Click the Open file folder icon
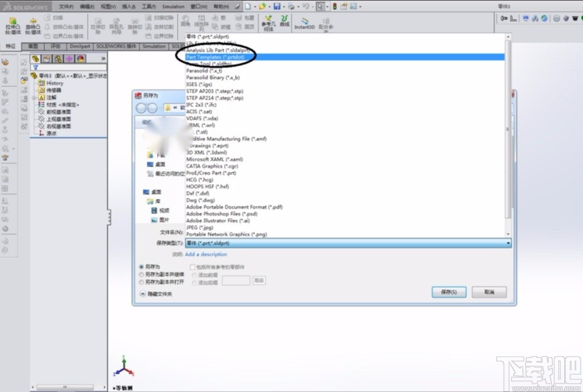This screenshot has width=583, height=392. (x=263, y=6)
